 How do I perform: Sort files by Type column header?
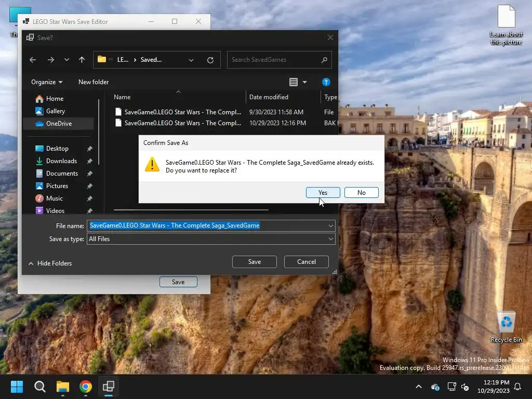pyautogui.click(x=330, y=97)
